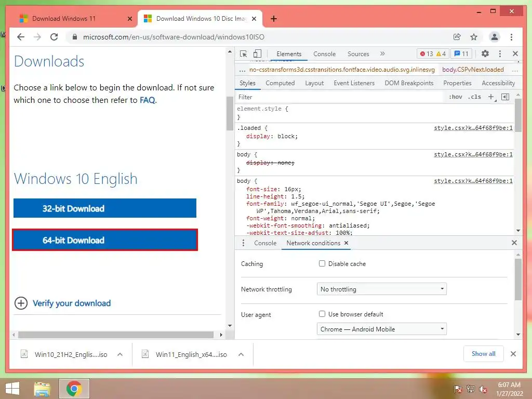Reload the current page
The height and width of the screenshot is (399, 532).
tap(54, 37)
